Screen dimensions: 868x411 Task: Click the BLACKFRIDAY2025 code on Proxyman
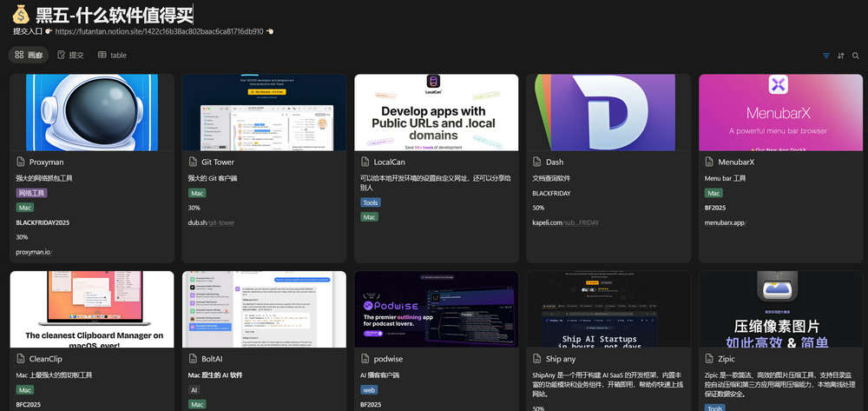pos(43,222)
